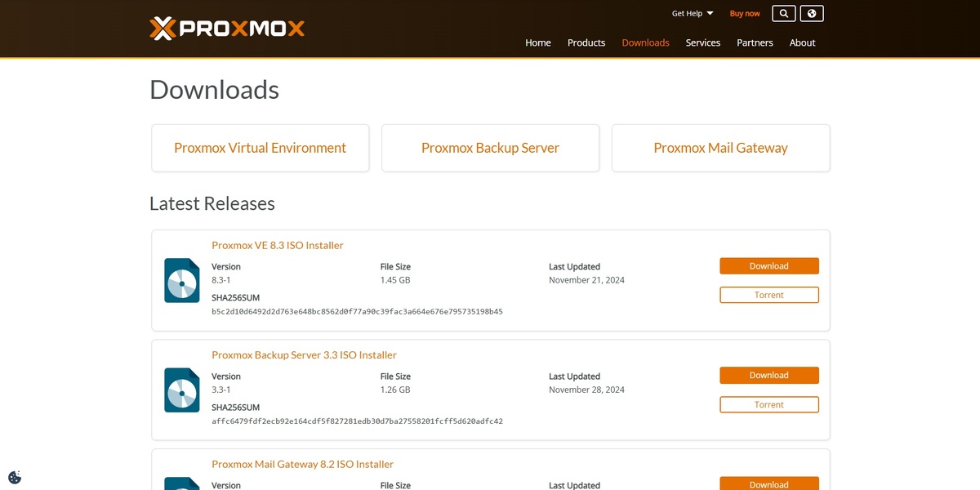Open the Partners navigation entry
980x490 pixels.
tap(754, 42)
